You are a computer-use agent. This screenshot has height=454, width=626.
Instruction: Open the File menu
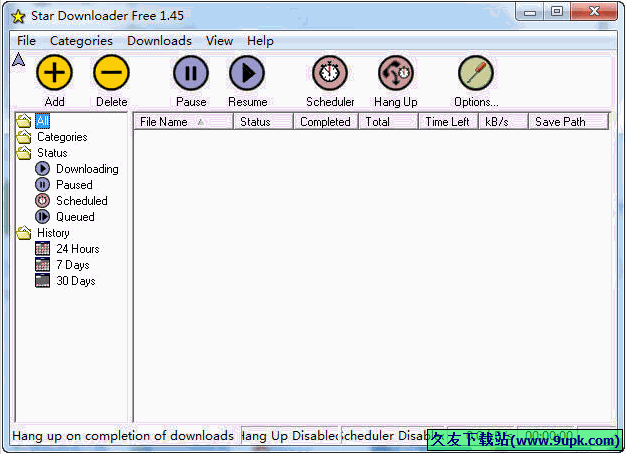pyautogui.click(x=26, y=41)
